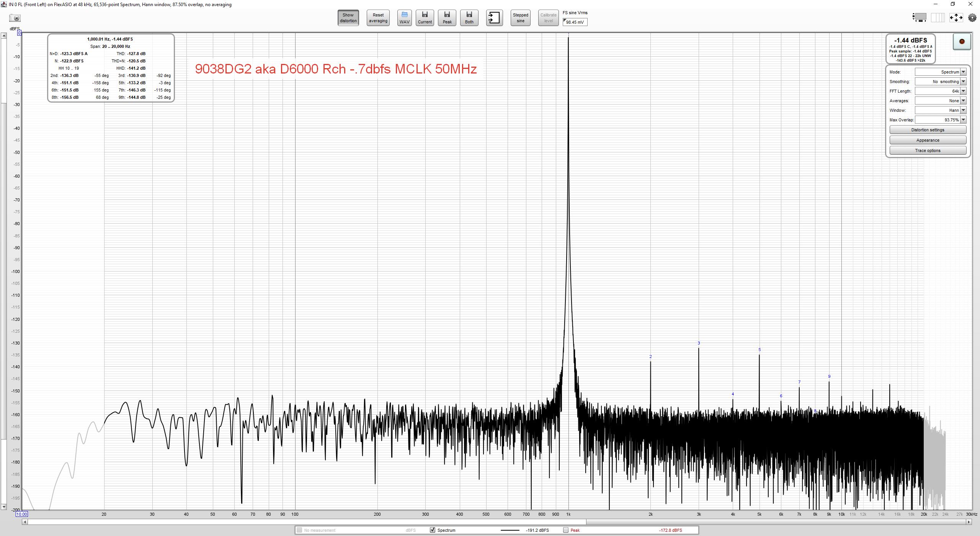Open WAV file with folder icon
980x536 pixels.
pyautogui.click(x=404, y=18)
